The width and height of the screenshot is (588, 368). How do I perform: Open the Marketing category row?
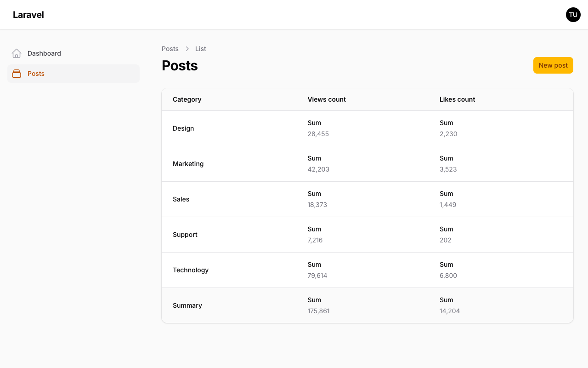[188, 164]
